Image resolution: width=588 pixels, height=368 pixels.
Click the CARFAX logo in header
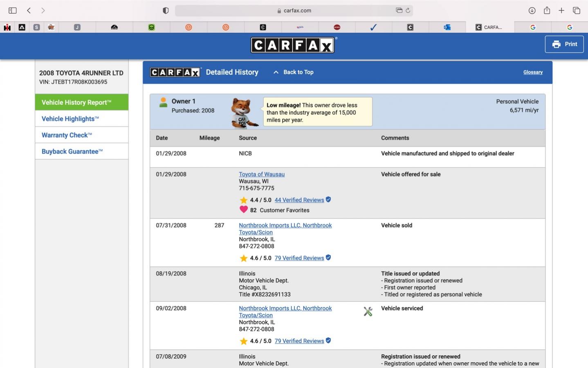point(293,45)
